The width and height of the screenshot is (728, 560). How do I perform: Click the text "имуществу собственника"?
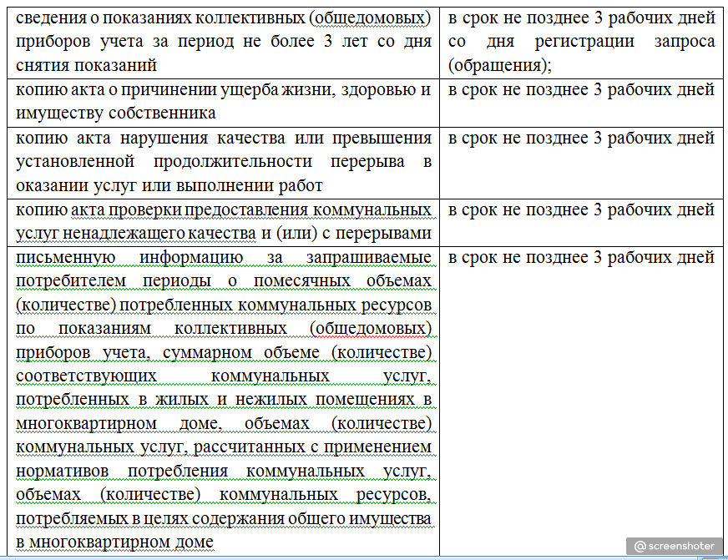(115, 114)
